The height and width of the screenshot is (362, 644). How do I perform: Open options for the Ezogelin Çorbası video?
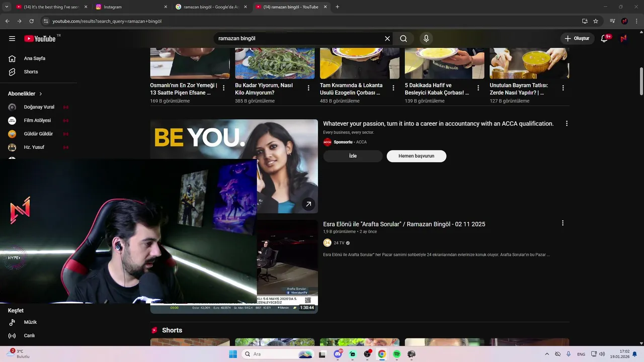[x=393, y=88]
